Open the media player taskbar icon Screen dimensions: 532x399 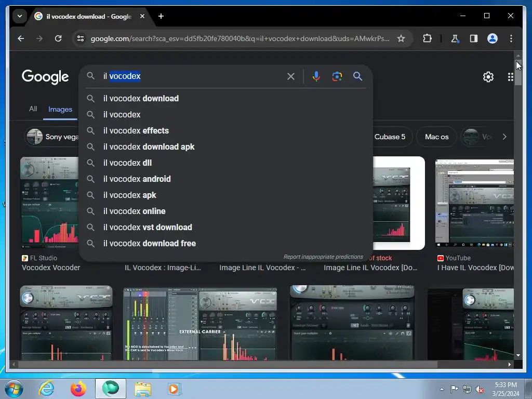tap(175, 389)
